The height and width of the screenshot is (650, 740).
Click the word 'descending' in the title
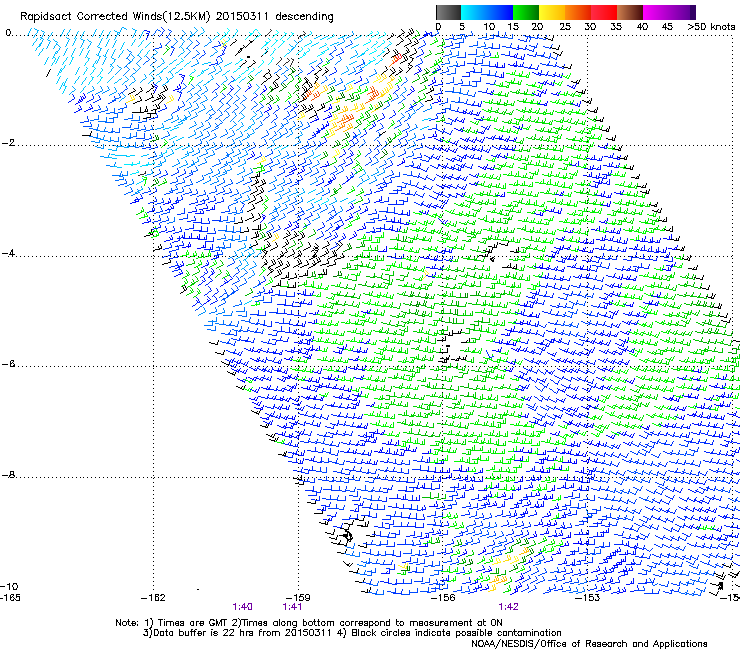[x=304, y=17]
